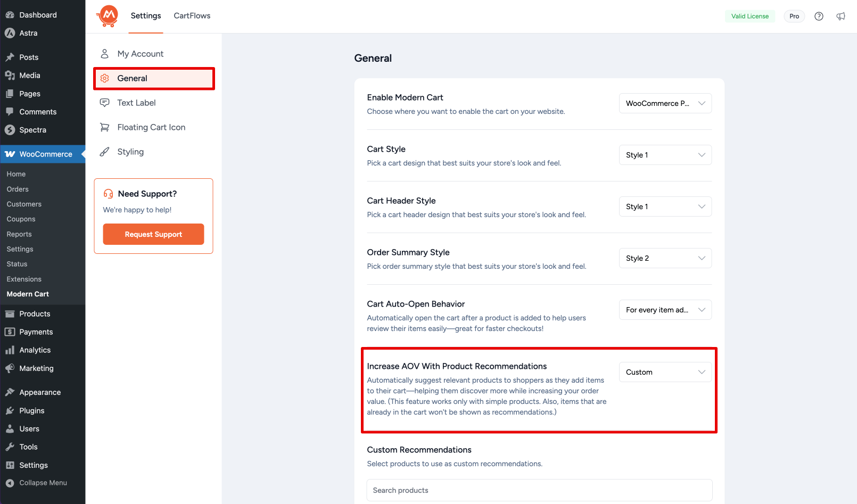This screenshot has width=857, height=504.
Task: Open the announcements megaphone icon
Action: [x=840, y=16]
